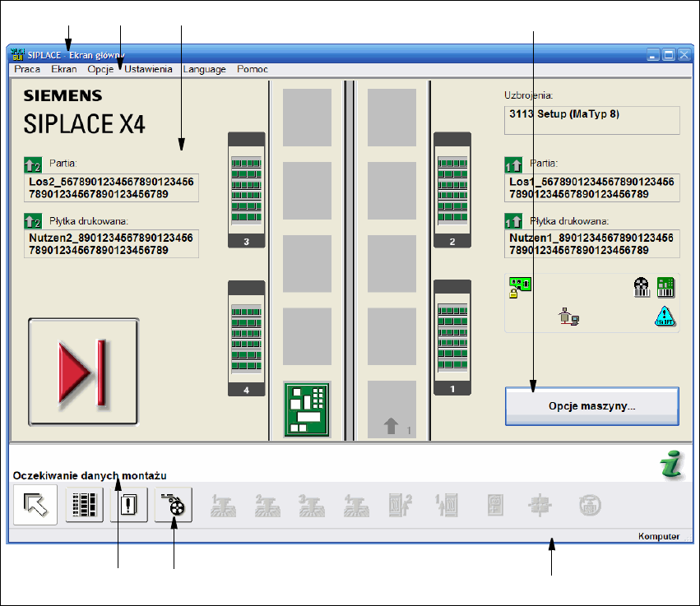
Task: Select the arrow pointer tool in the toolbar
Action: click(x=35, y=505)
